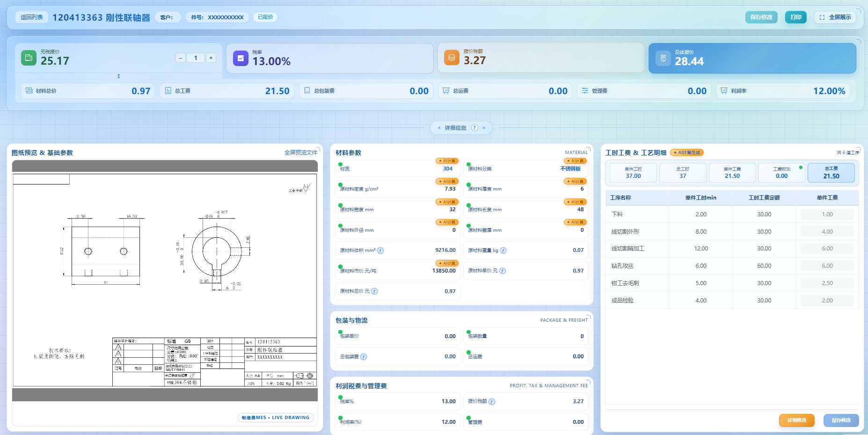Click info icon next to 原材料体积 mm³
868x435 pixels.
[380, 251]
